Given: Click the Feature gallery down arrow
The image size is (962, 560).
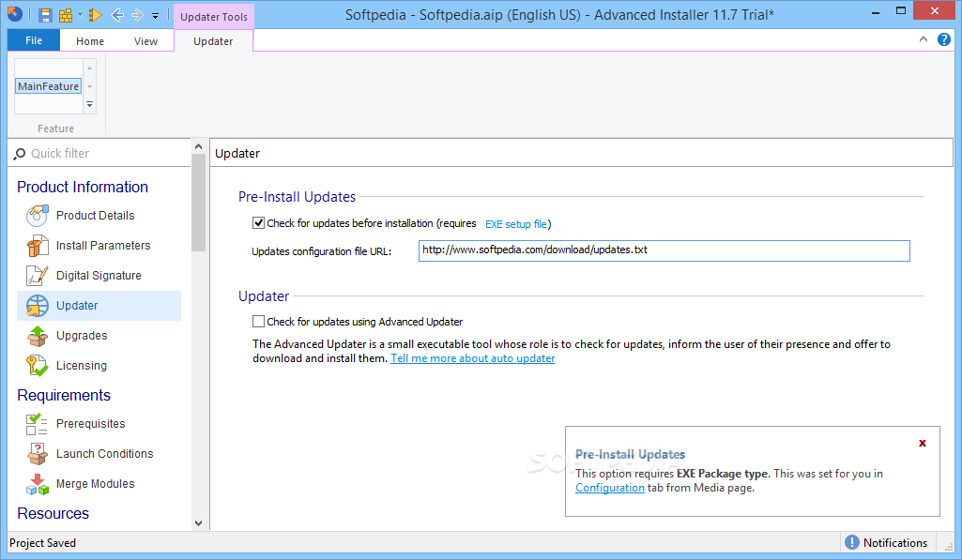Looking at the screenshot, I should 89,86.
